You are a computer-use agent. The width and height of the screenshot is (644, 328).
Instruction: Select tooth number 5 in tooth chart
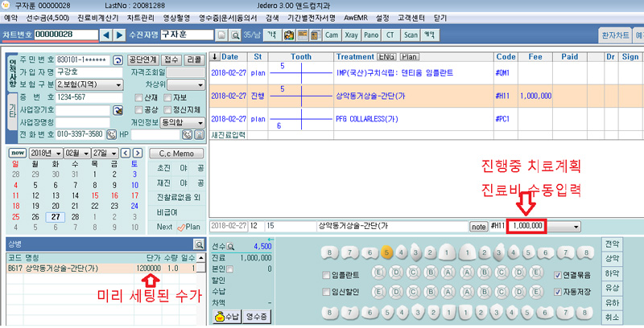tap(387, 253)
